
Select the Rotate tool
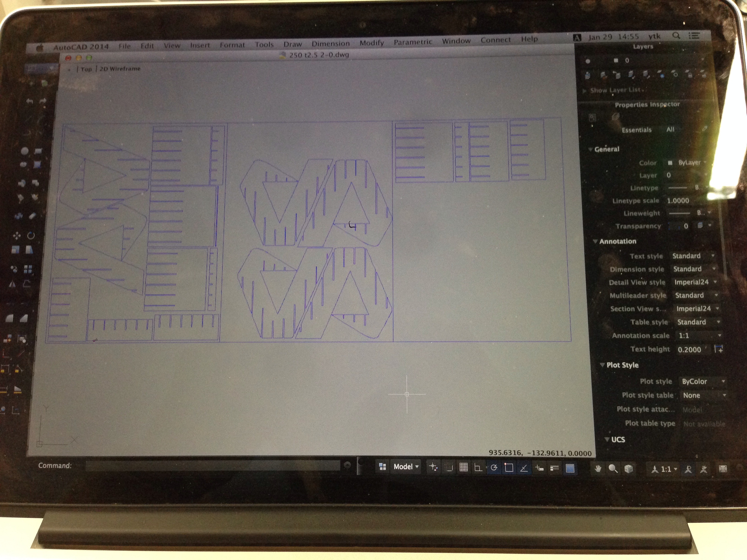pyautogui.click(x=31, y=235)
